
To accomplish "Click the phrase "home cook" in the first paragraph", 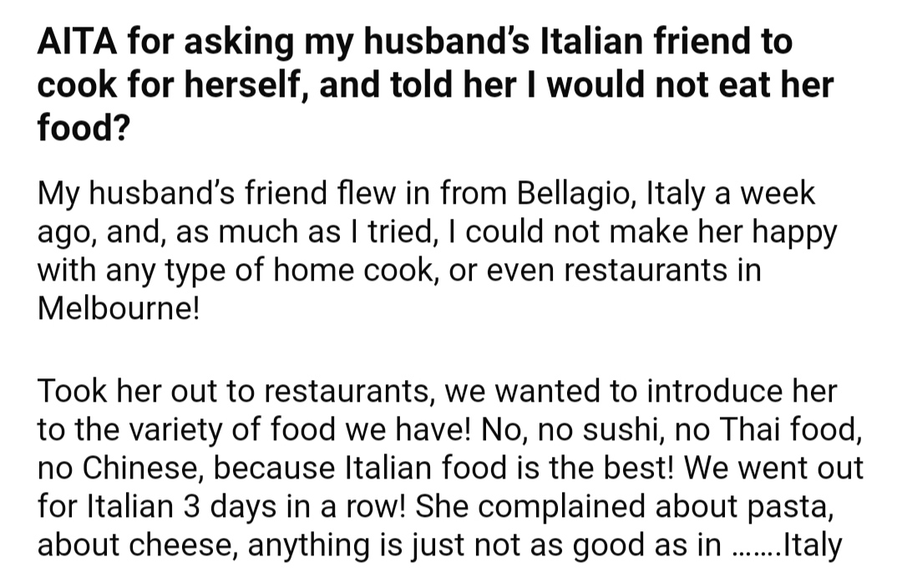I will tap(352, 271).
